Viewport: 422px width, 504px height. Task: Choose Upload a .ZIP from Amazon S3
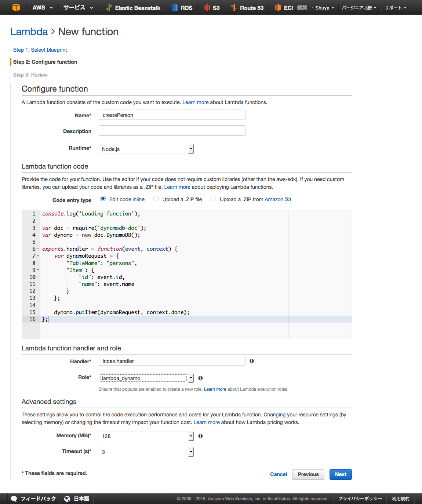pyautogui.click(x=214, y=199)
